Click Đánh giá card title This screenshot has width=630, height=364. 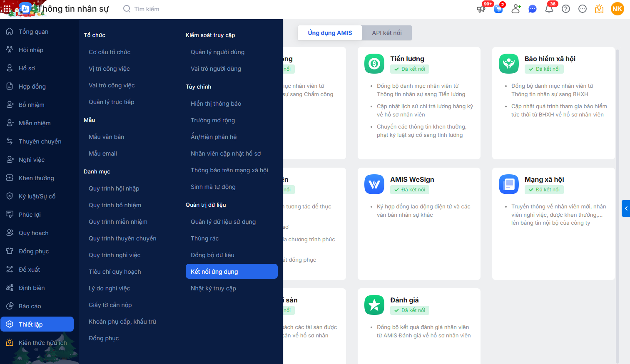click(x=404, y=300)
